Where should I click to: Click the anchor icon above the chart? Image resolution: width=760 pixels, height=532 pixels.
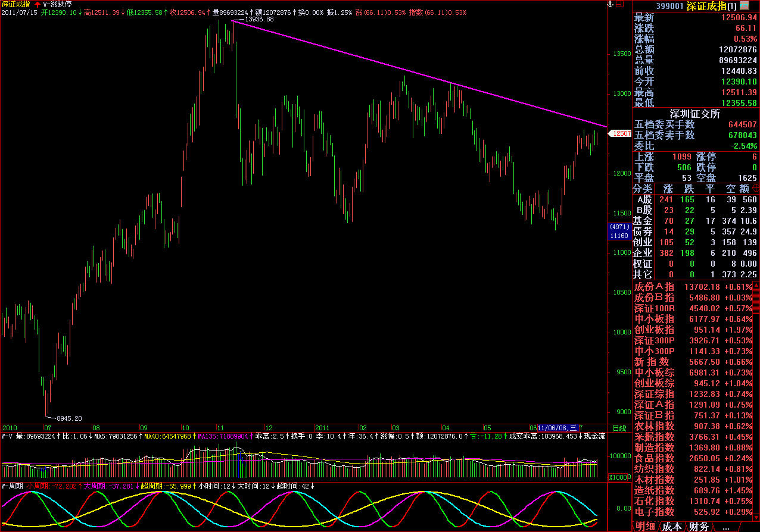609,4
